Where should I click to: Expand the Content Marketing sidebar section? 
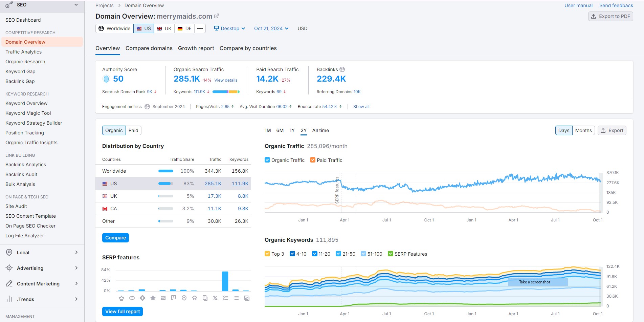(x=76, y=283)
